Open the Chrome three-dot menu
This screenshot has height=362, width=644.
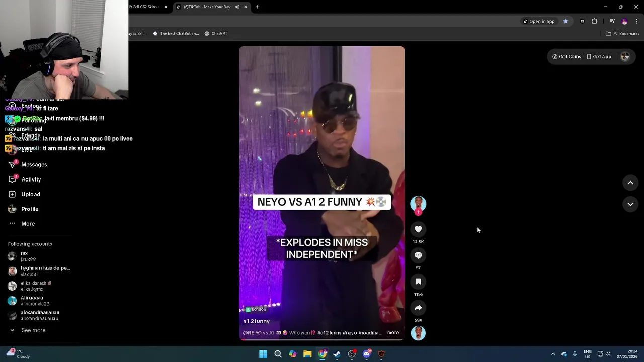pos(636,21)
